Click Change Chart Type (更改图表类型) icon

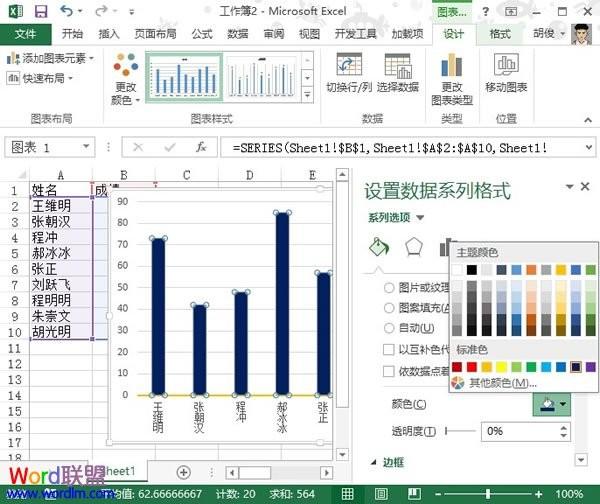[451, 78]
